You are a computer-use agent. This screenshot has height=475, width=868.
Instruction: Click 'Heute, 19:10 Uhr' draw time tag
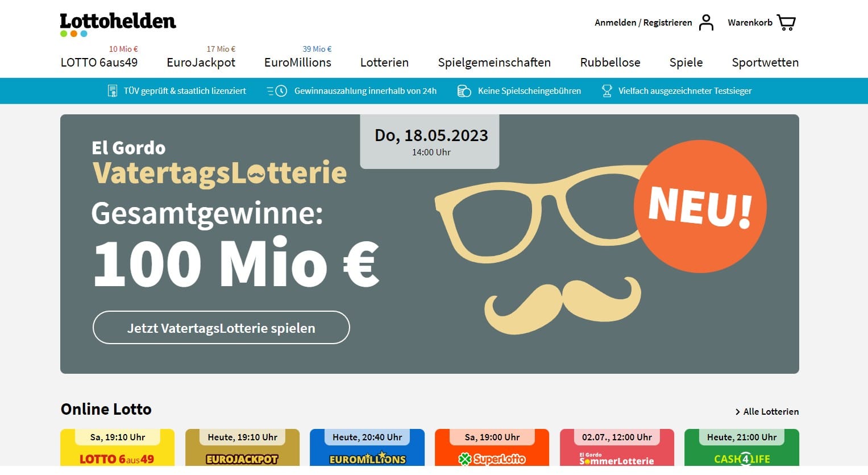tap(243, 437)
